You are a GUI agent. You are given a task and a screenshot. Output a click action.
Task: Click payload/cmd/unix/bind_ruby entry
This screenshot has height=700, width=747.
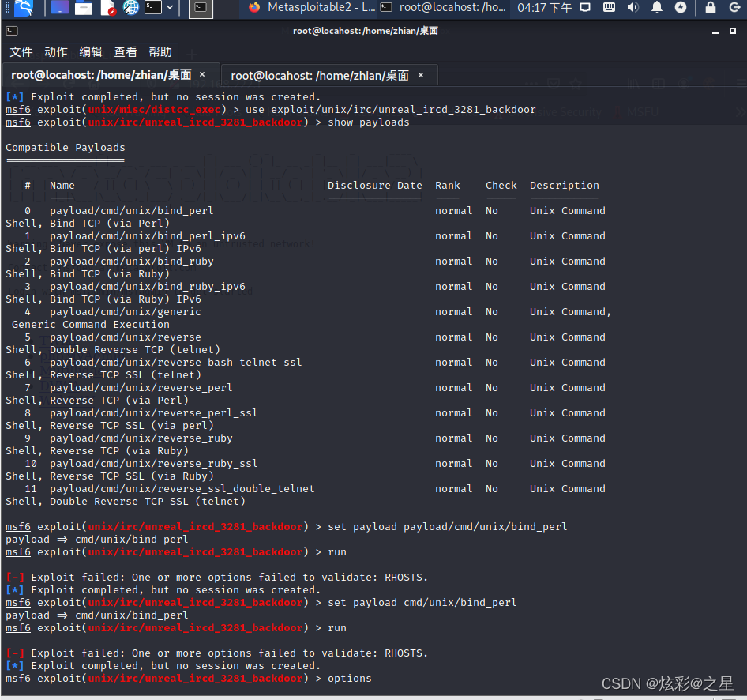tap(132, 262)
